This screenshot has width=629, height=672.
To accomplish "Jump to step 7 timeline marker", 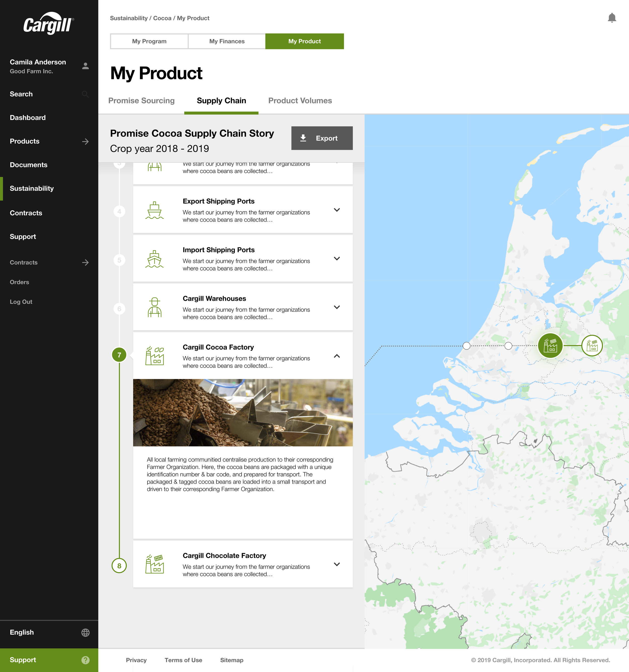I will 119,355.
